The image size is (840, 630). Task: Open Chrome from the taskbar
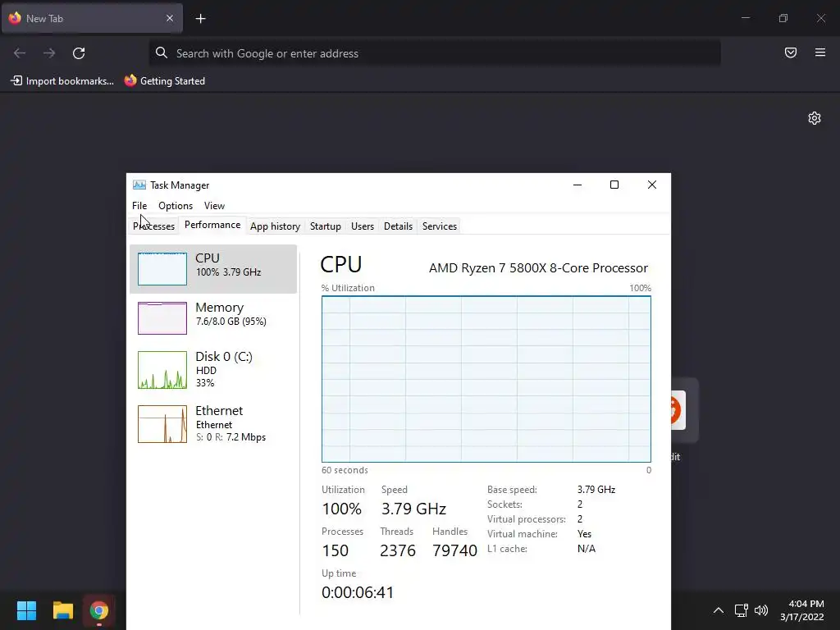coord(99,610)
